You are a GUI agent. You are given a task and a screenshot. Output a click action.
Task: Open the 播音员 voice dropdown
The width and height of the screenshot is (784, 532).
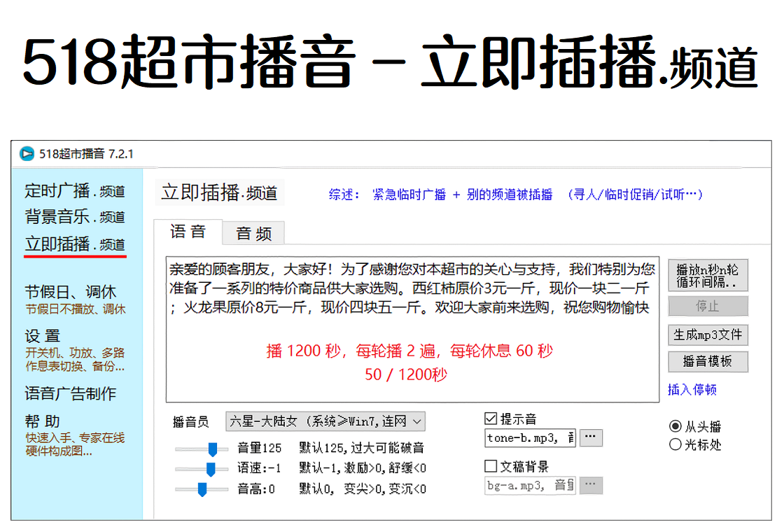[325, 421]
